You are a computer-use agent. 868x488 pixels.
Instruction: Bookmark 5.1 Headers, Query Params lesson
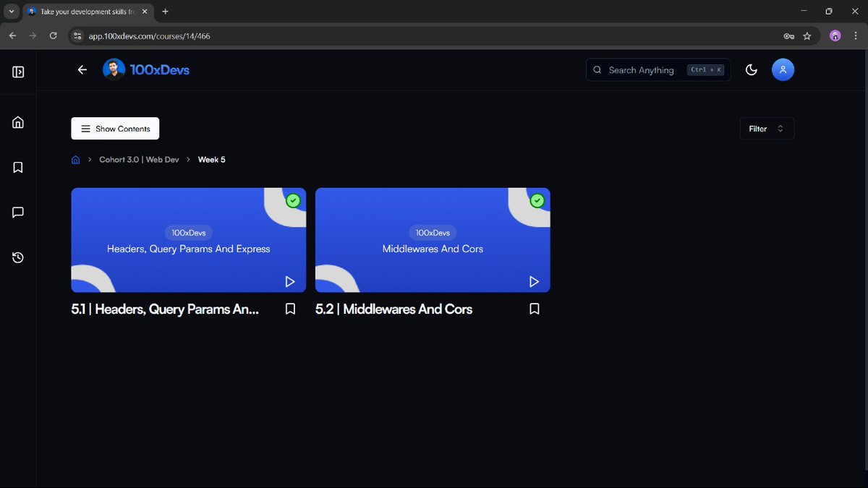click(290, 309)
